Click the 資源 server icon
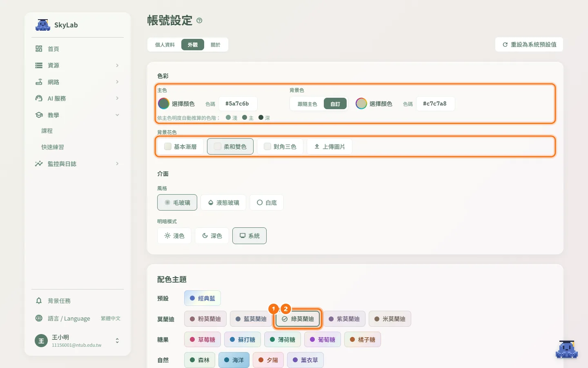The width and height of the screenshot is (588, 368). (39, 65)
